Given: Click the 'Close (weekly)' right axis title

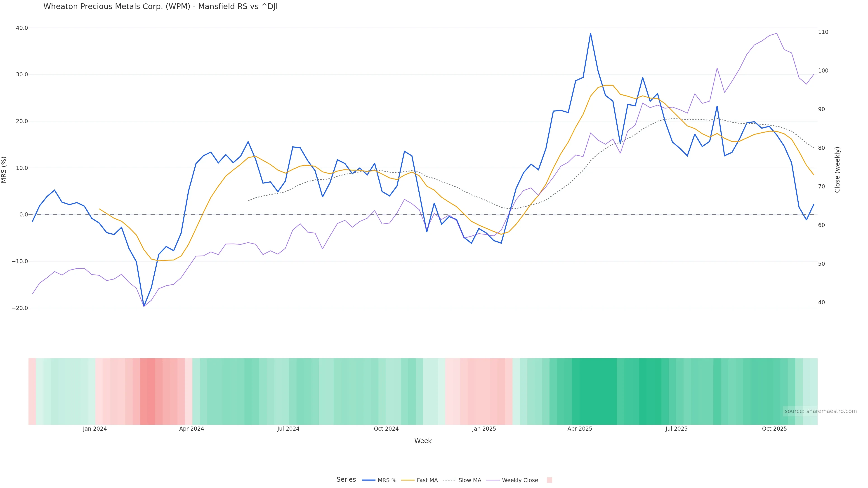Looking at the screenshot, I should [x=837, y=170].
